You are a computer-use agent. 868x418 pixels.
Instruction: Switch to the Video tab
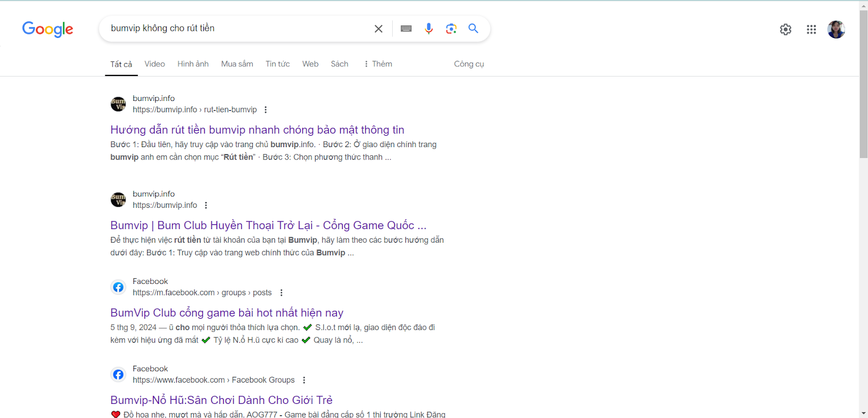tap(155, 64)
